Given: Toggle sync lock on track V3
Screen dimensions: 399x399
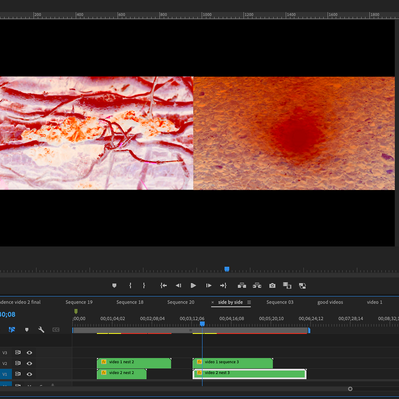Looking at the screenshot, I should click(18, 352).
